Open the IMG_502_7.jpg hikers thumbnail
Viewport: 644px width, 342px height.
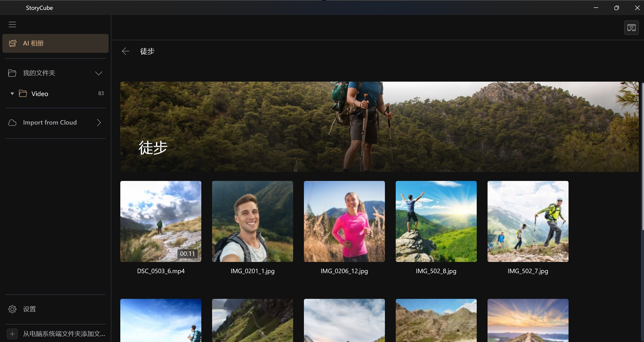coord(528,221)
